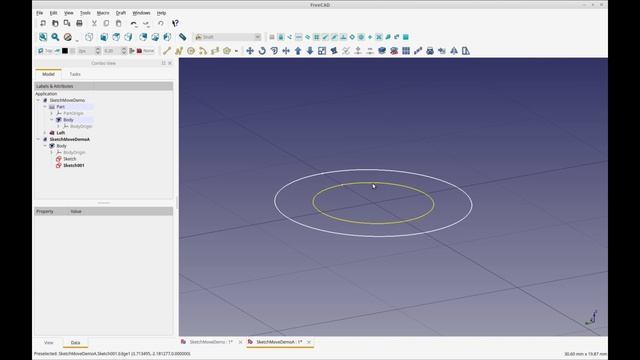Screen dimensions: 640x360
Task: Click the Refresh recompute icon
Action: [x=161, y=23]
